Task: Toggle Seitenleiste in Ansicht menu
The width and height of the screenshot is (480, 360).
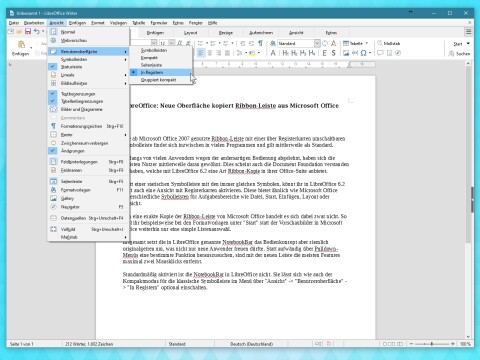Action: click(88, 182)
